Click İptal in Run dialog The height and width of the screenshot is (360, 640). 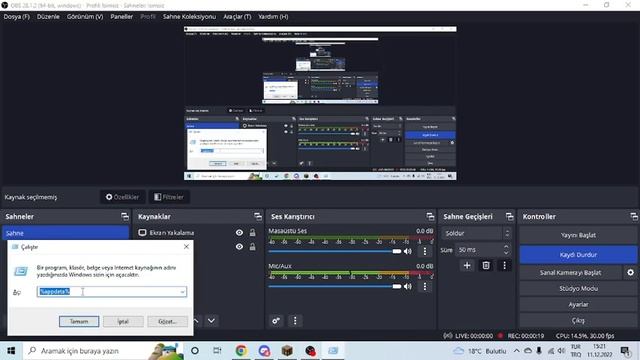pyautogui.click(x=123, y=322)
